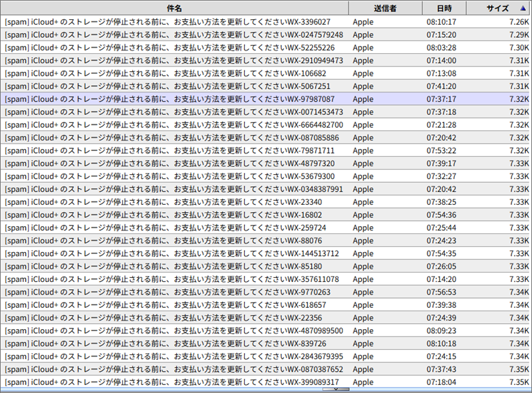
Task: Select the email ending WX-357611078
Action: (266, 279)
